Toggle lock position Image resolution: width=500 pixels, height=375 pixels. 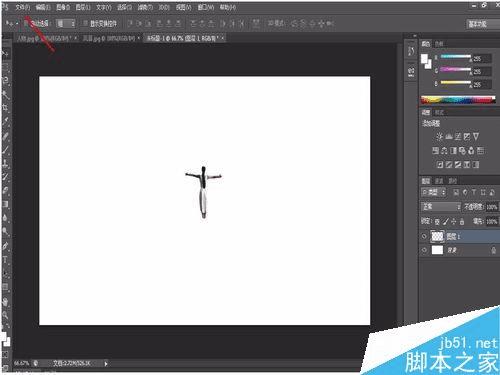click(x=453, y=221)
